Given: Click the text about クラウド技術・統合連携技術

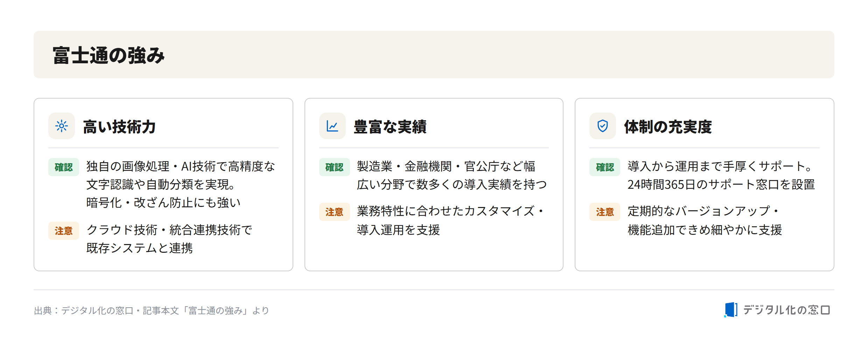Looking at the screenshot, I should point(169,230).
